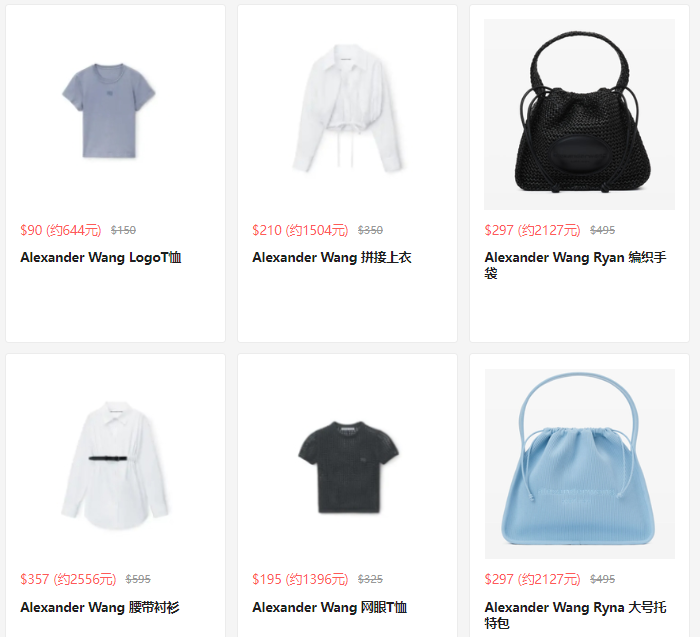The width and height of the screenshot is (700, 637).
Task: Click the crossed-out $595 original price
Action: click(138, 579)
